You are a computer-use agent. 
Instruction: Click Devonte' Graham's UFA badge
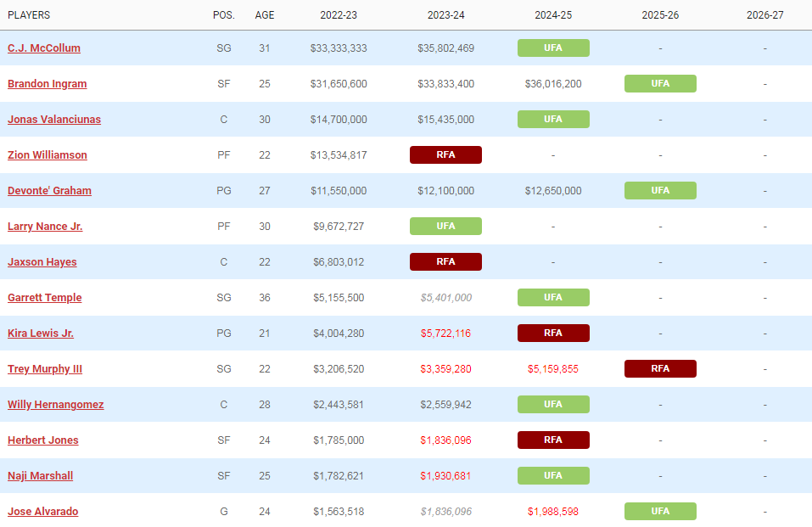660,191
